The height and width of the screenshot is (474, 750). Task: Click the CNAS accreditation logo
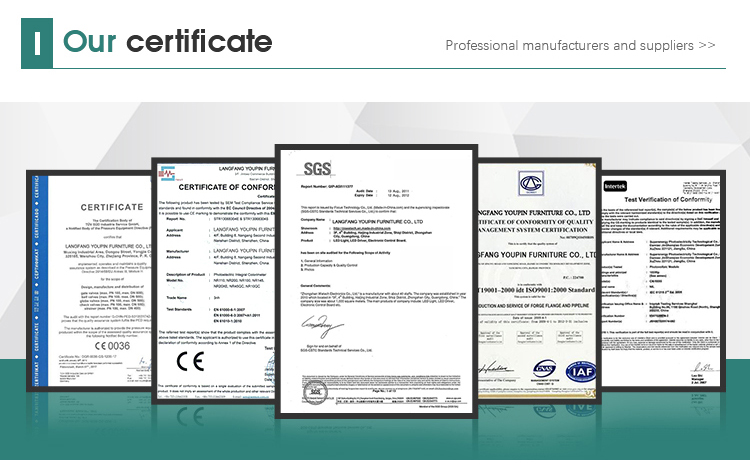coord(544,369)
